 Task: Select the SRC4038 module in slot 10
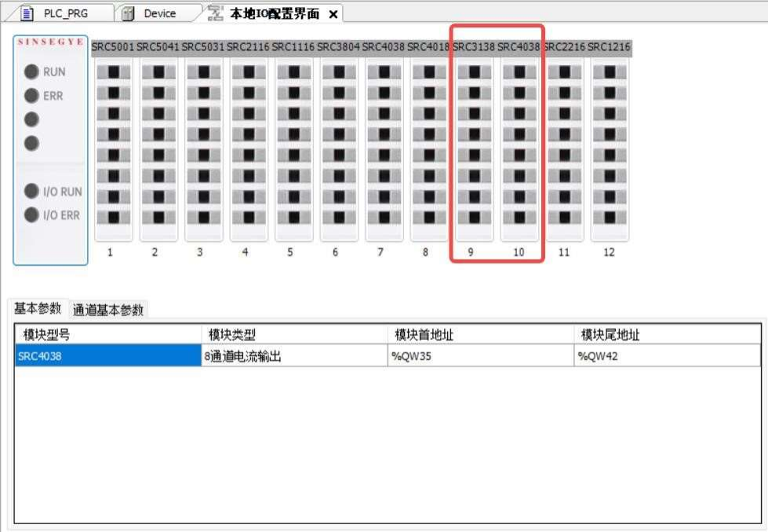pyautogui.click(x=519, y=149)
